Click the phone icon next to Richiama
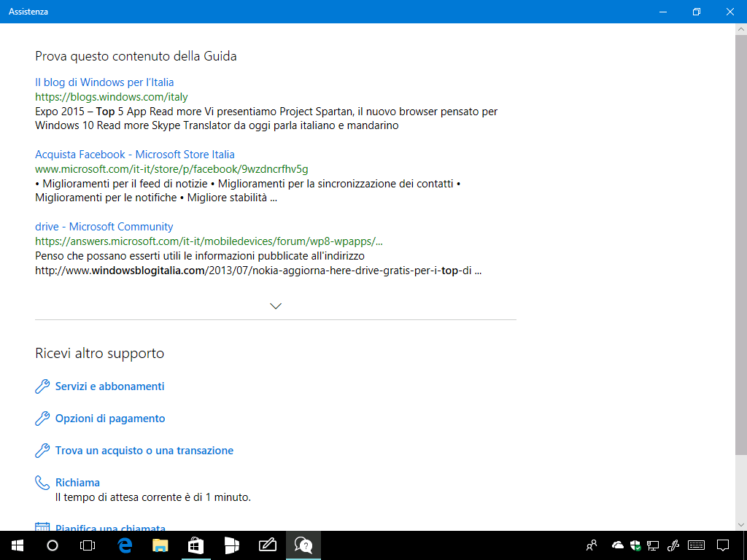Viewport: 747px width, 560px height. coord(42,483)
